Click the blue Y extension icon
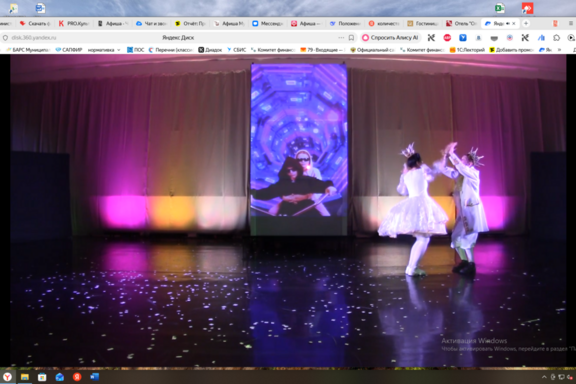Image resolution: width=576 pixels, height=384 pixels. [x=463, y=38]
